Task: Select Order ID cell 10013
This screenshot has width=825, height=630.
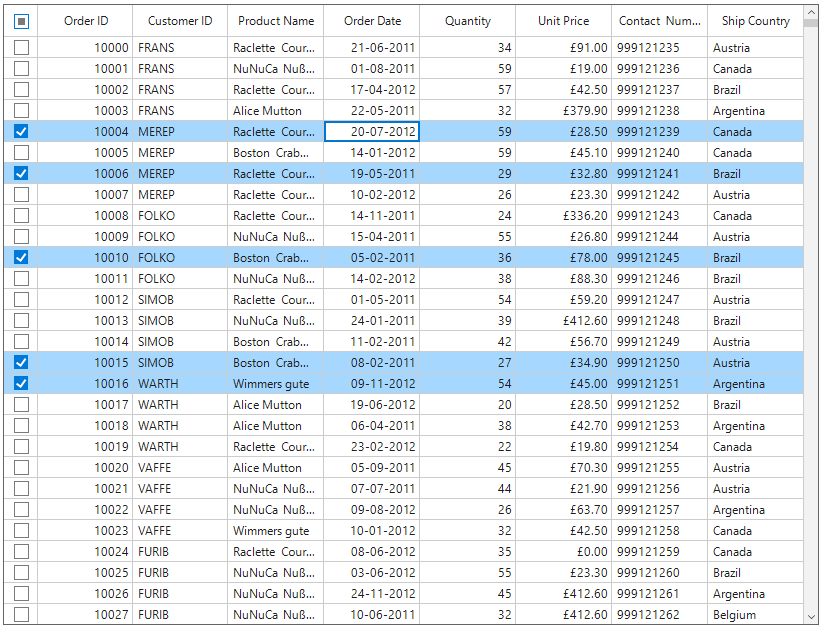Action: 85,321
